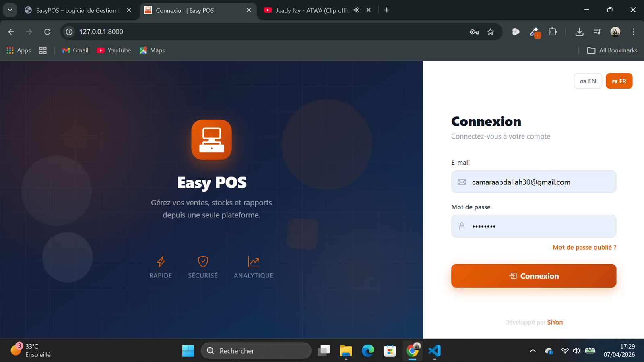Open the media control icon in toolbar
This screenshot has height=362, width=644.
(597, 32)
